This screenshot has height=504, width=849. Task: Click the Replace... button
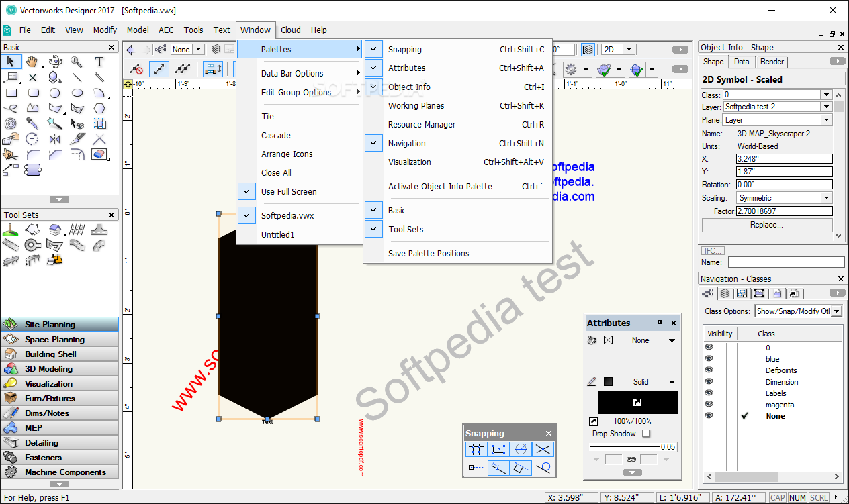(766, 225)
